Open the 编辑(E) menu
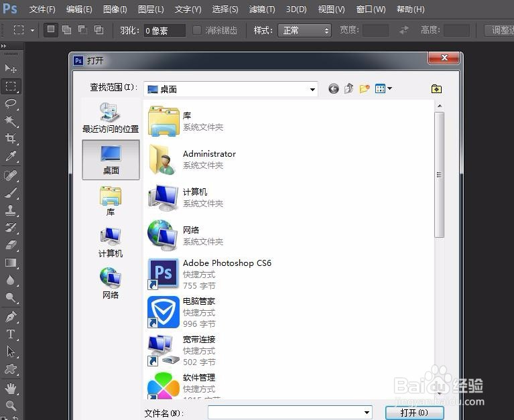 (79, 9)
